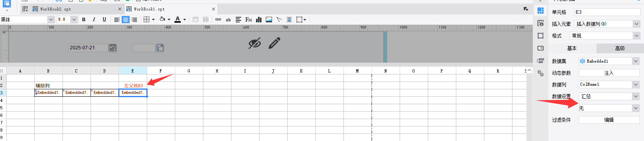Align cell text left
This screenshot has height=141, width=644.
tap(117, 20)
